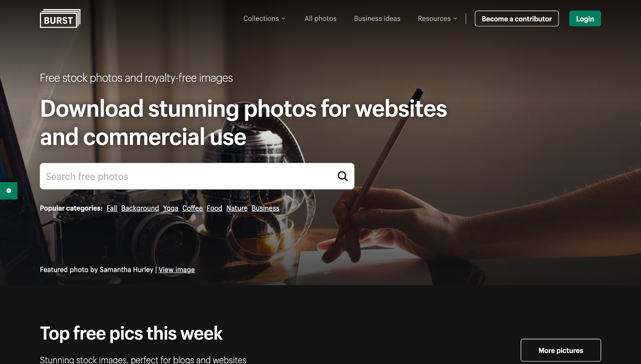This screenshot has height=364, width=641.
Task: Click the View image link
Action: (177, 269)
